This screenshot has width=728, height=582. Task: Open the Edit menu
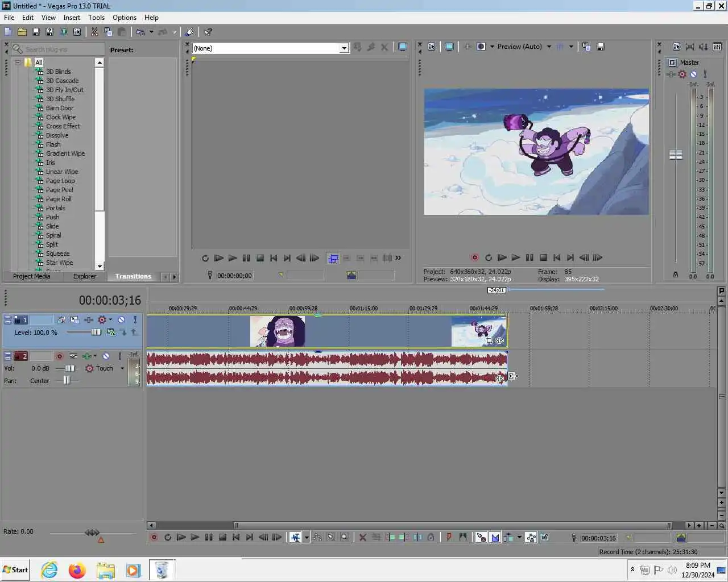pyautogui.click(x=28, y=18)
